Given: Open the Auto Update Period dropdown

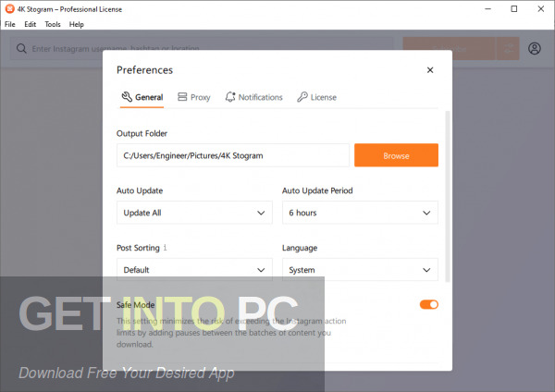Looking at the screenshot, I should point(360,213).
